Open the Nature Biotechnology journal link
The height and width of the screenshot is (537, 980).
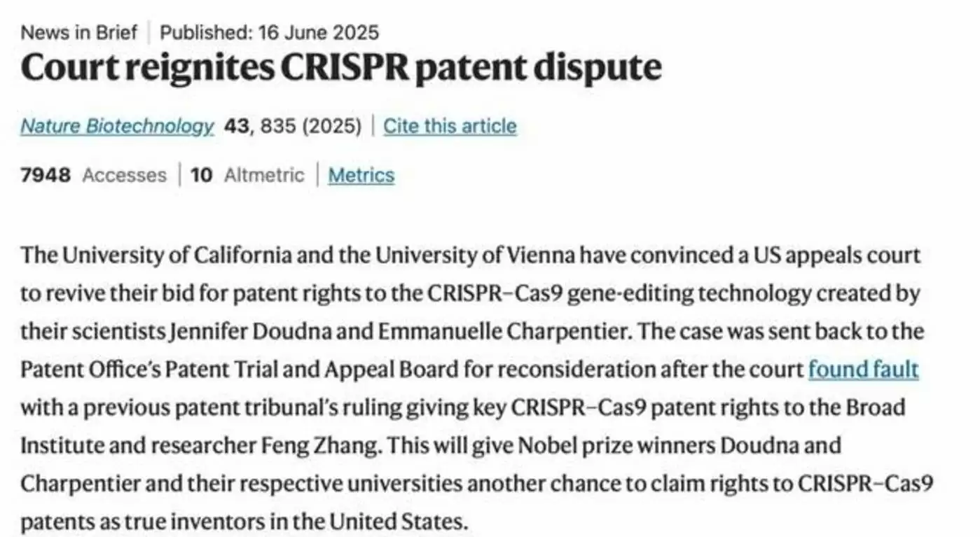tap(117, 126)
